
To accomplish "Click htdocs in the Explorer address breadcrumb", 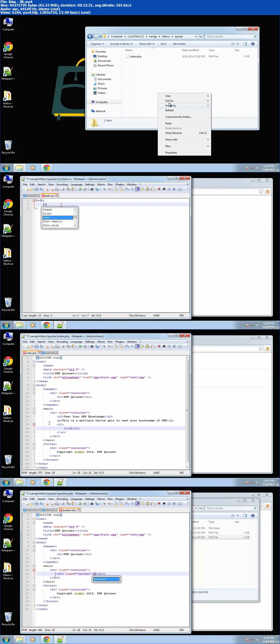I will click(x=166, y=36).
